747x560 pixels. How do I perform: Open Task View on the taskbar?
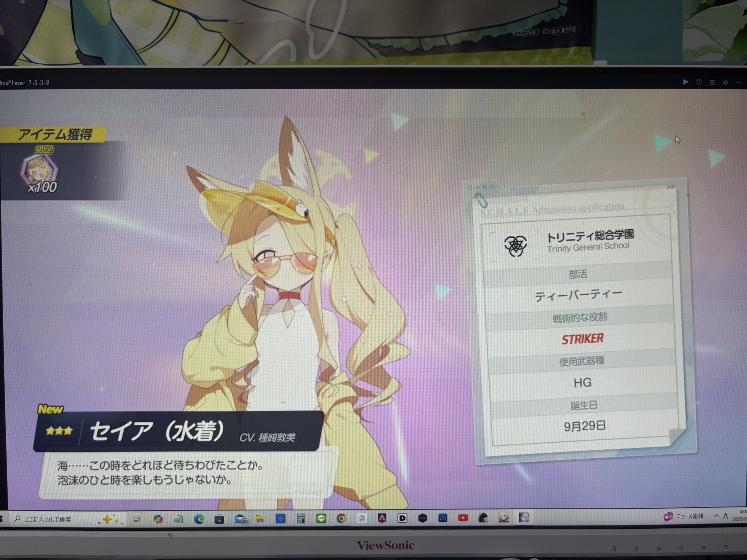137,519
